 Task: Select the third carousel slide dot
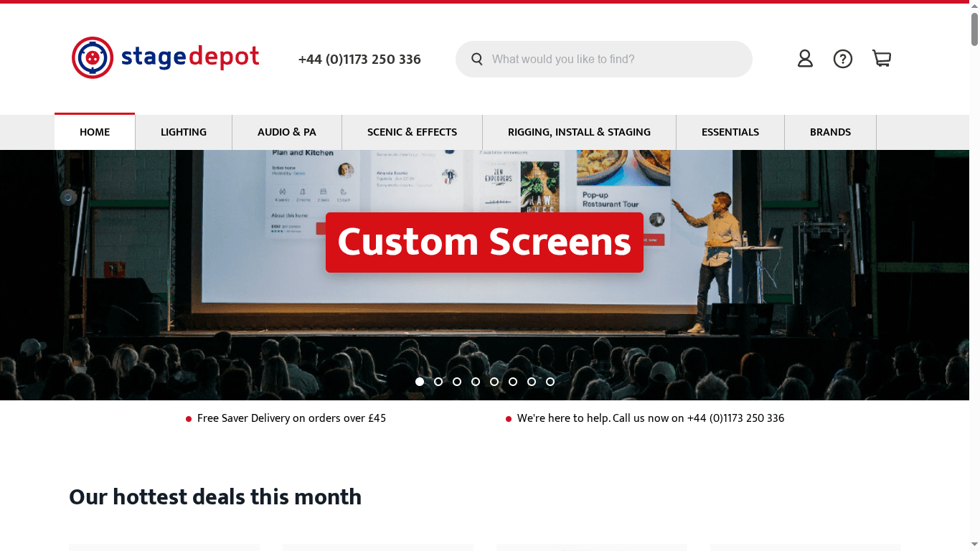pyautogui.click(x=457, y=382)
